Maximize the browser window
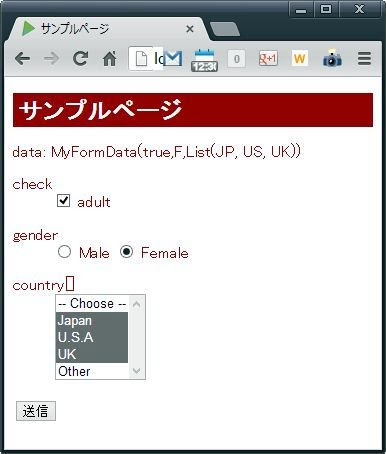The height and width of the screenshot is (454, 386). coord(326,9)
